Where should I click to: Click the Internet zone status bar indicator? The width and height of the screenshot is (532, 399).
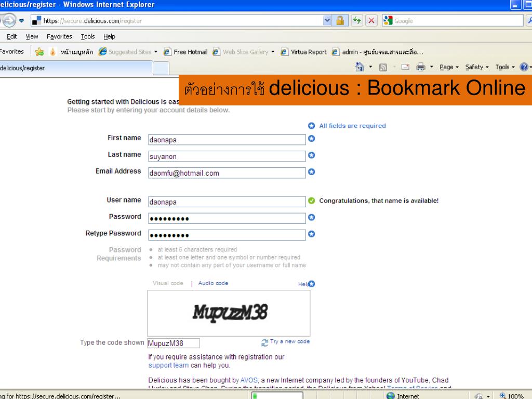click(403, 396)
